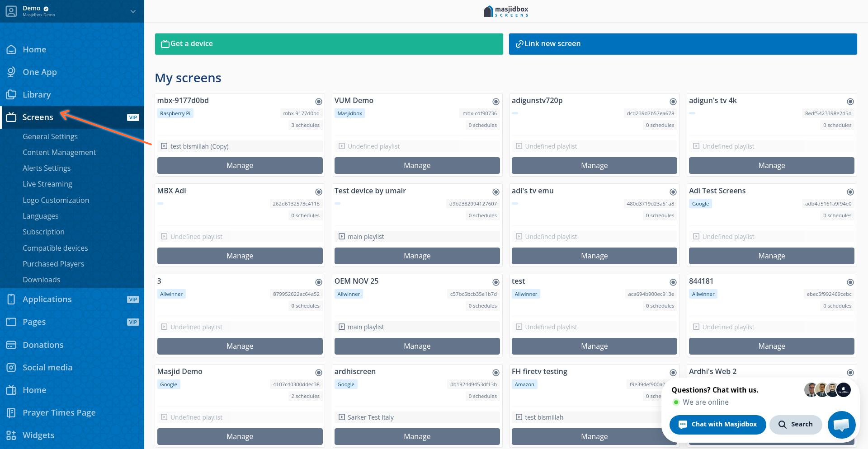868x449 pixels.
Task: Open the chat bubble launcher icon
Action: pos(841,425)
